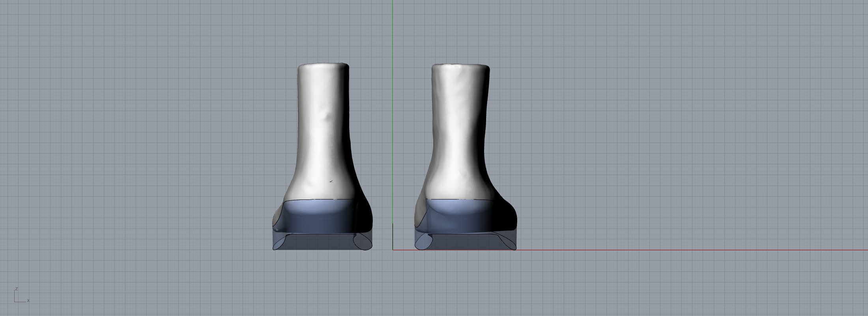This screenshot has height=316, width=868.
Task: Click the Z label on the axis icon
Action: (x=16, y=289)
